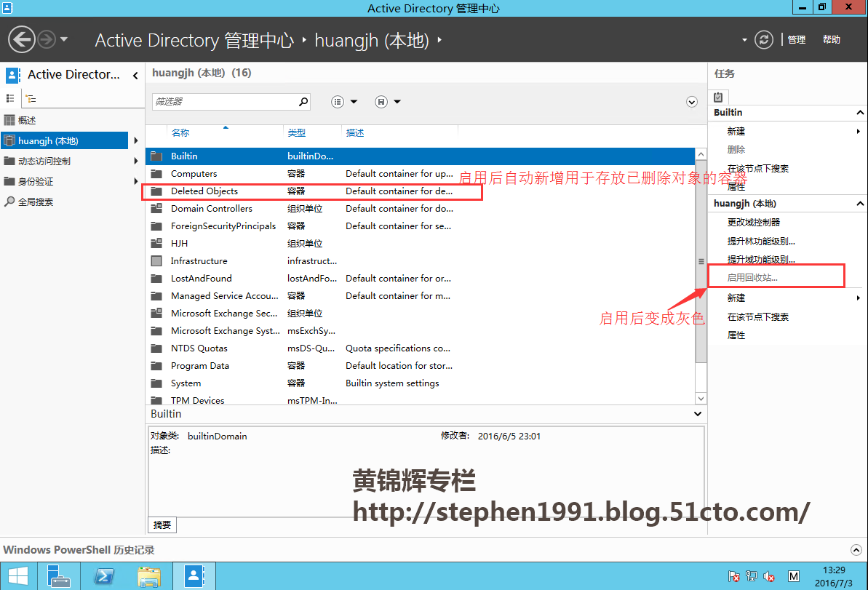Viewport: 868px width, 590px height.
Task: Sort by 描述 column header
Action: (355, 133)
